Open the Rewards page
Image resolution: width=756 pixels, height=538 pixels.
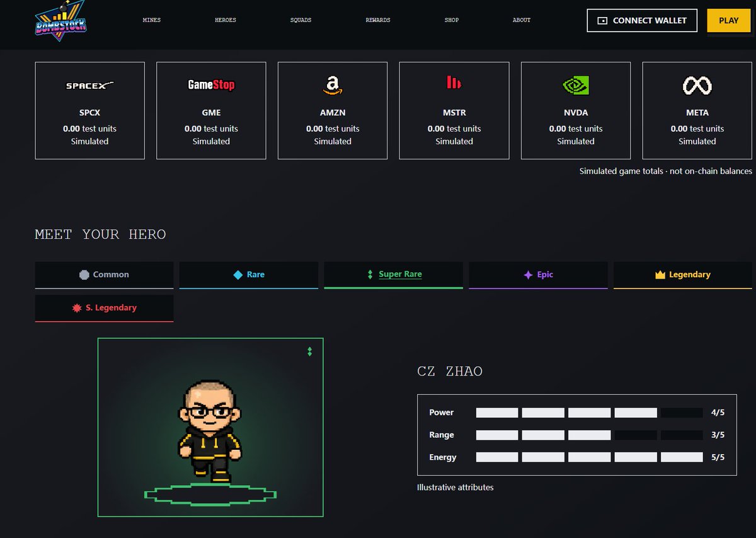tap(378, 20)
